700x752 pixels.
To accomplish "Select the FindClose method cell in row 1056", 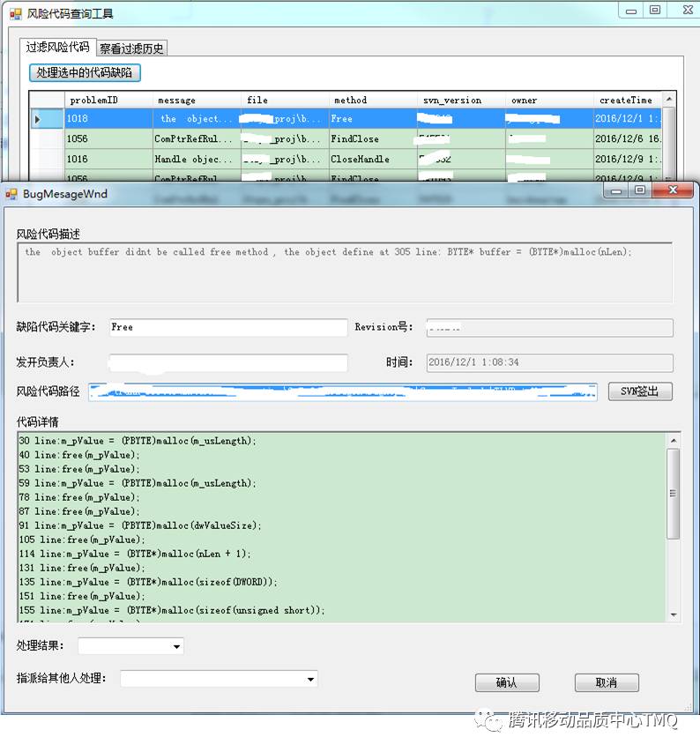I will 374,139.
